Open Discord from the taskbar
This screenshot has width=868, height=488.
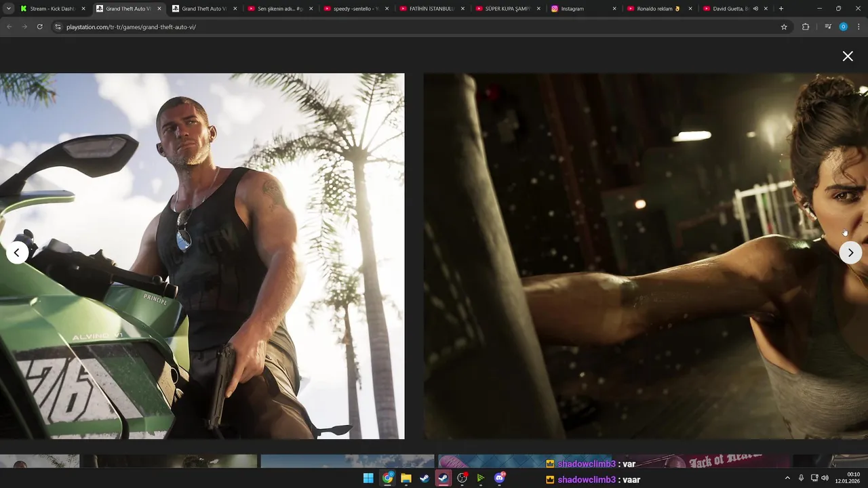click(500, 479)
